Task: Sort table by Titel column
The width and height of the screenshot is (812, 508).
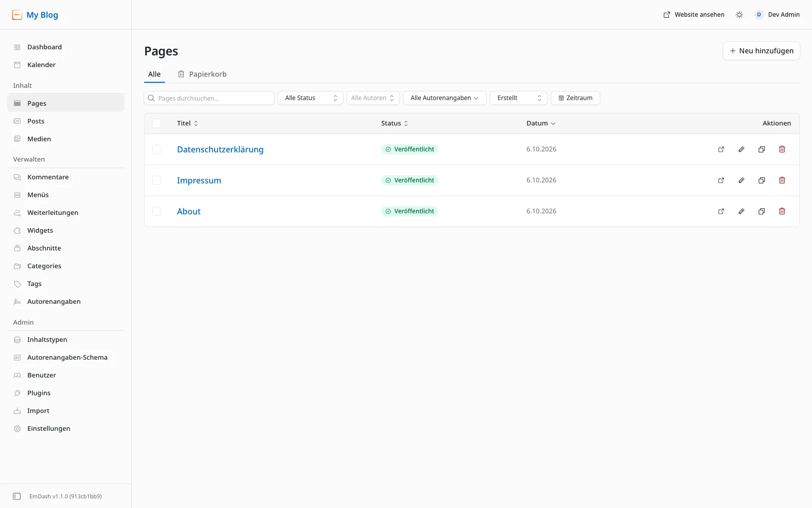Action: pyautogui.click(x=187, y=123)
